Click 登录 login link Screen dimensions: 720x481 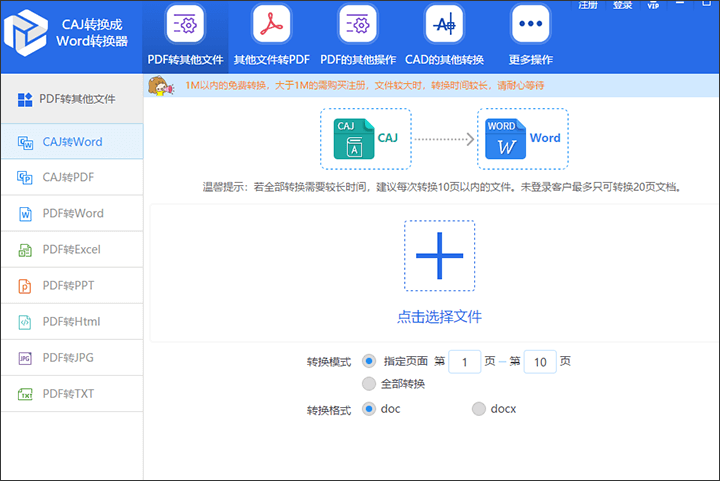[623, 6]
